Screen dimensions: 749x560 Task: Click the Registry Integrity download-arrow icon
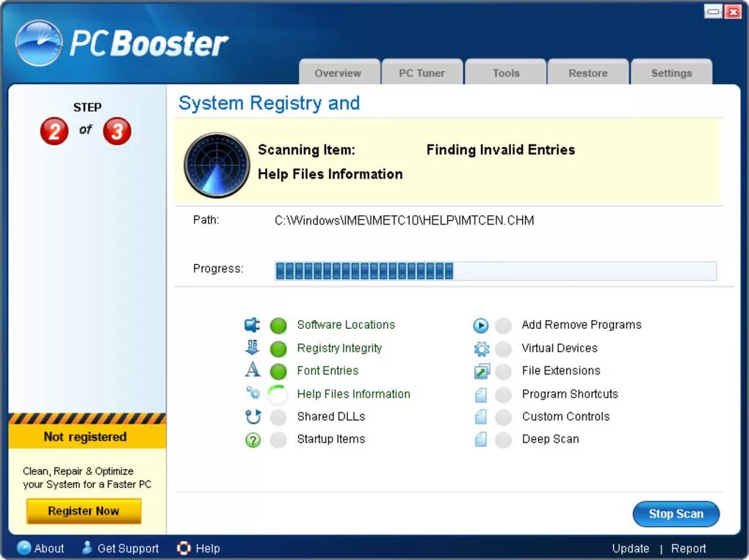(x=252, y=348)
